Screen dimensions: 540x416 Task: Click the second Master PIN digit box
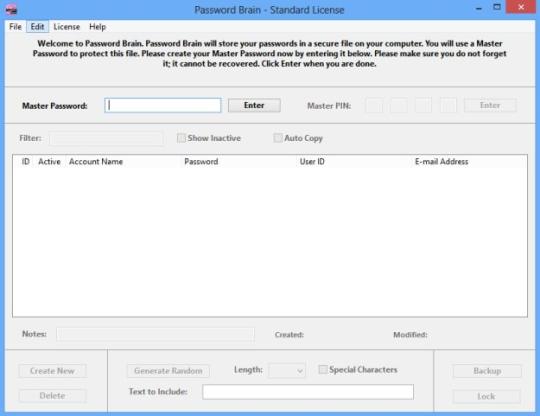tap(399, 105)
